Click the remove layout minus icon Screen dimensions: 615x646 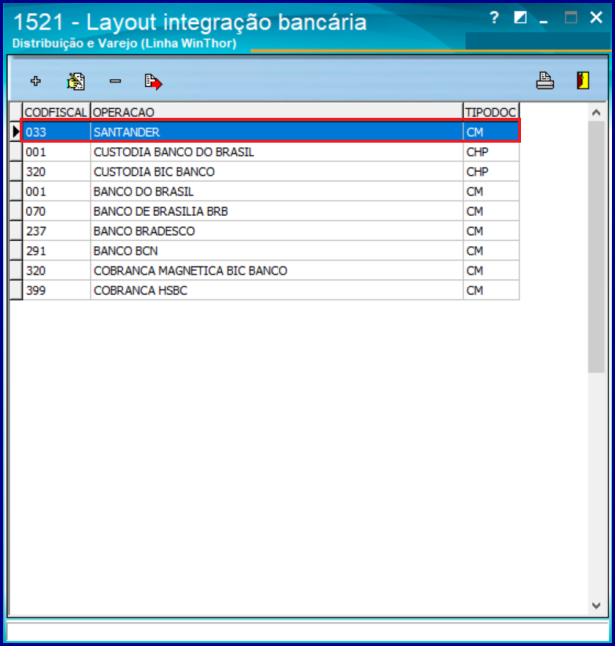pyautogui.click(x=115, y=81)
